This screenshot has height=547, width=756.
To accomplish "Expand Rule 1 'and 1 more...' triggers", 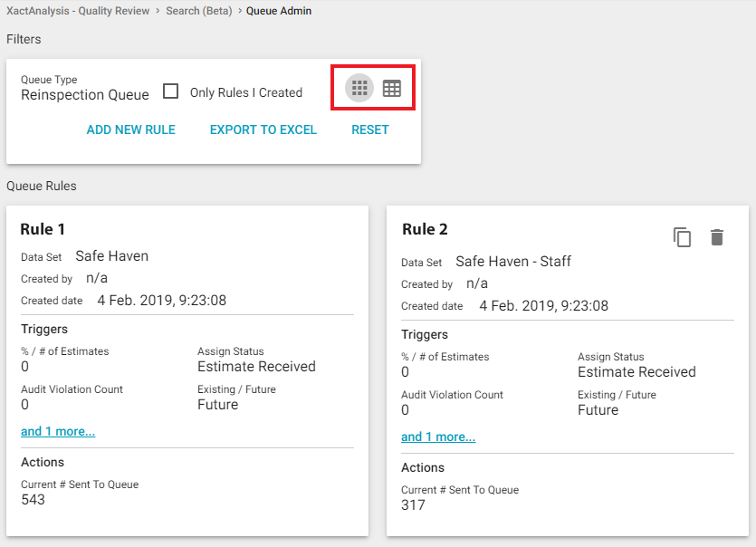I will 58,431.
